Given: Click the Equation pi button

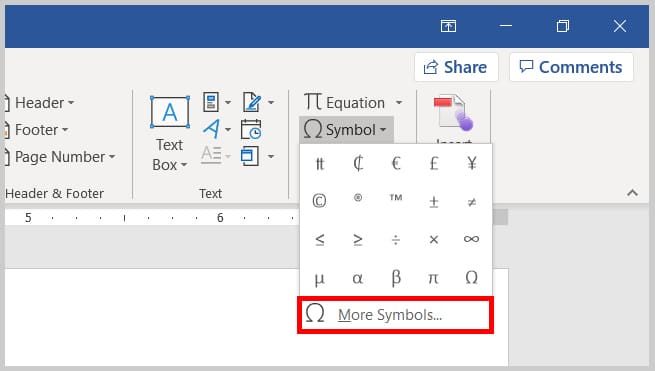Looking at the screenshot, I should click(x=345, y=102).
